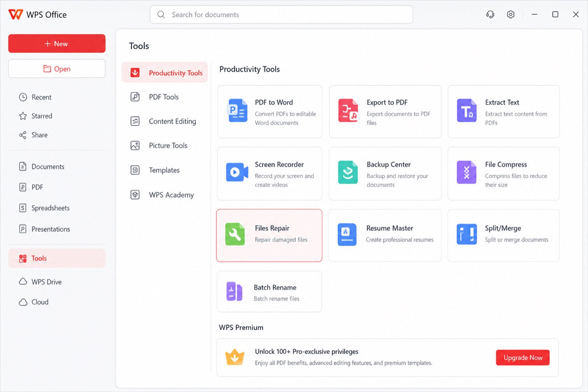The image size is (588, 392).
Task: Go to Starred in the sidebar
Action: tap(42, 116)
